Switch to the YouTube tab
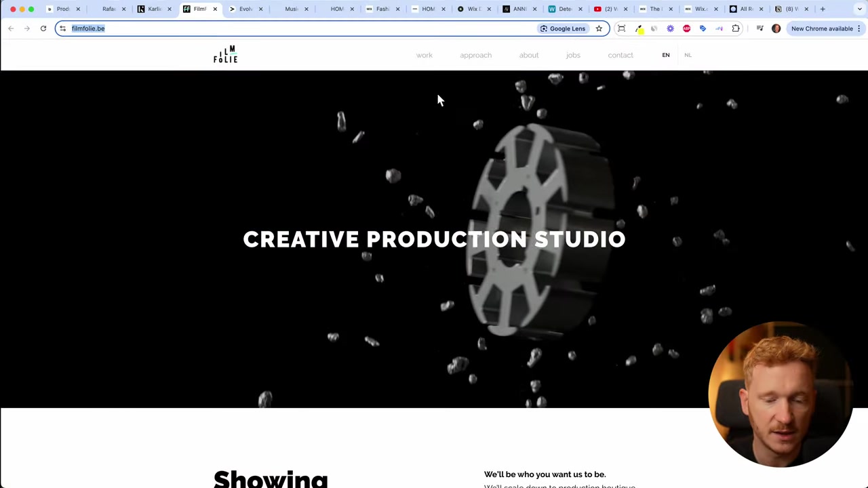Image resolution: width=868 pixels, height=488 pixels. (x=610, y=9)
